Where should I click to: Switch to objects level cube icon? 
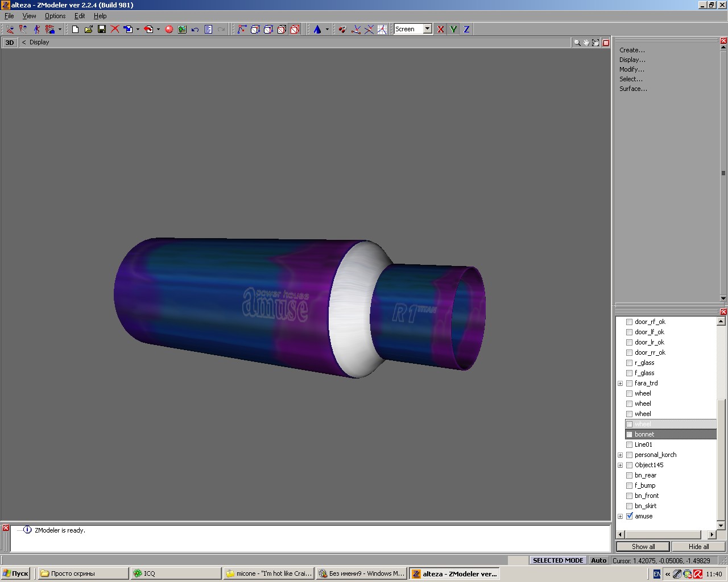point(282,29)
